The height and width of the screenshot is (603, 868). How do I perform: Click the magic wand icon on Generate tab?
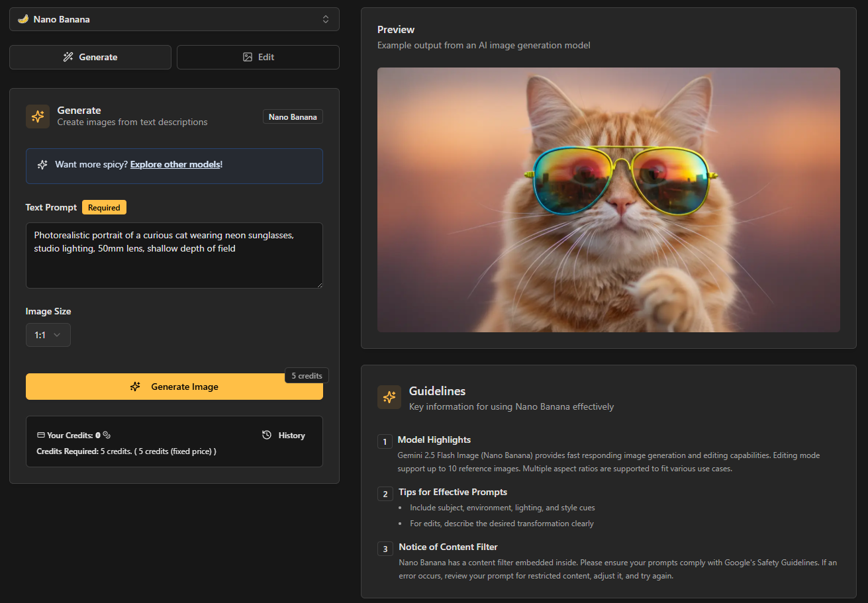pos(68,57)
